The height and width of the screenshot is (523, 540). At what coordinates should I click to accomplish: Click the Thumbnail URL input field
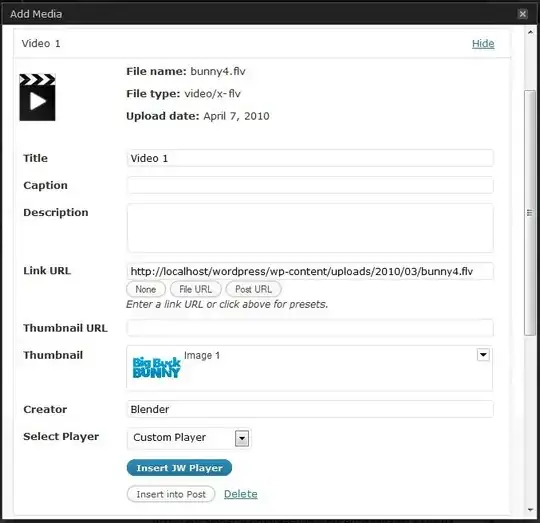310,328
